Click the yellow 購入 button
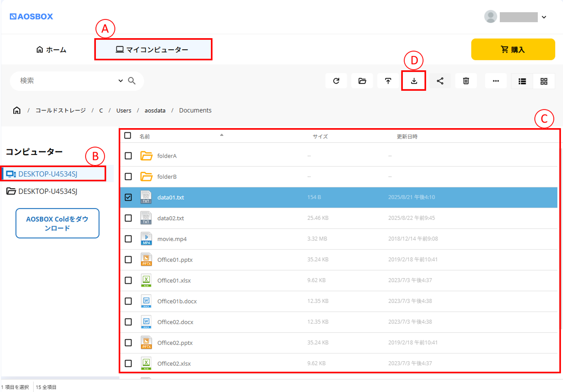 tap(513, 50)
